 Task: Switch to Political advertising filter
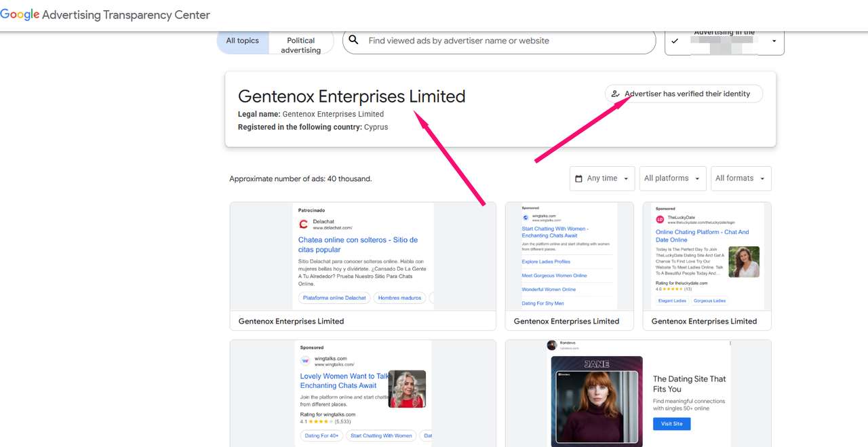tap(300, 45)
